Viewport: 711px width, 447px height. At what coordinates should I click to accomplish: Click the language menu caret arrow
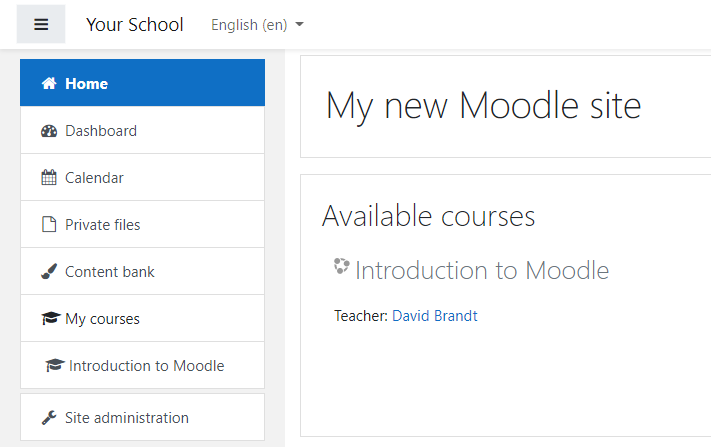coord(299,24)
